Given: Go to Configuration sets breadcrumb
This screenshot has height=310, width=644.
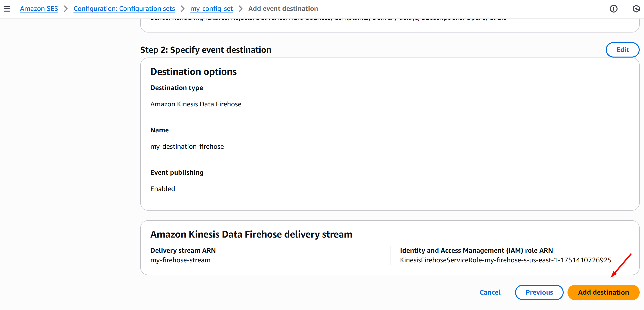Looking at the screenshot, I should click(124, 9).
